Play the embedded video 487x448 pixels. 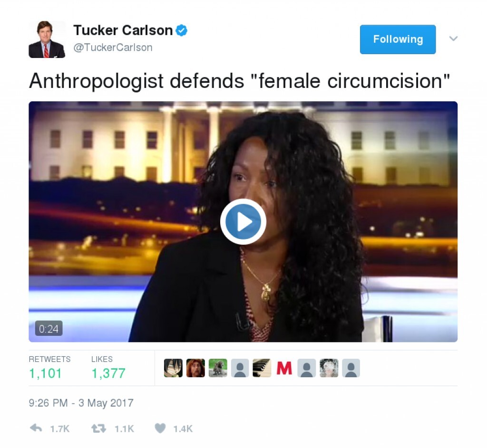pyautogui.click(x=243, y=222)
